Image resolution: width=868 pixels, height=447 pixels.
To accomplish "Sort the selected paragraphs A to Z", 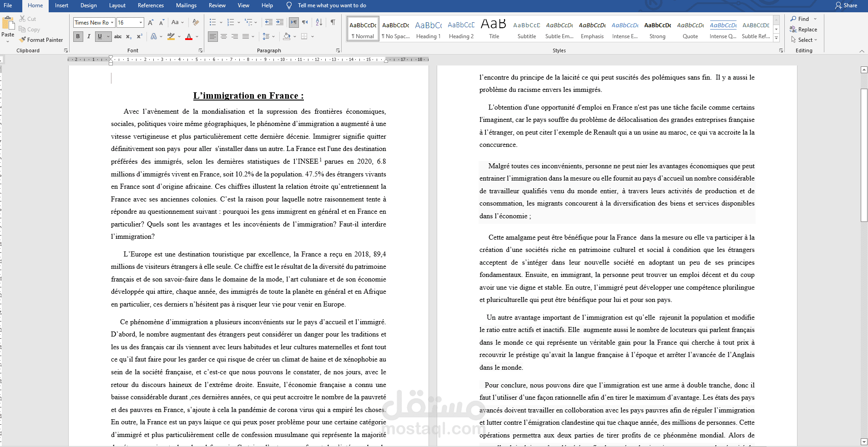I will pos(319,22).
